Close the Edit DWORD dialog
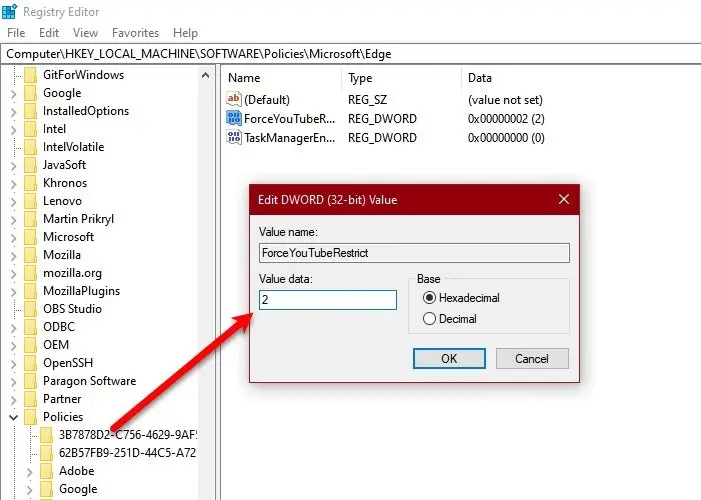 [564, 199]
